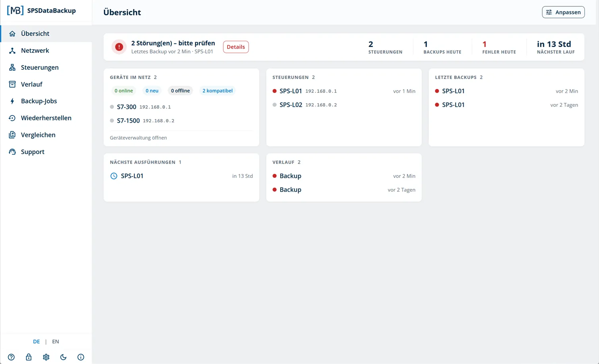Select the Übersicht menu item
599x364 pixels.
point(46,34)
